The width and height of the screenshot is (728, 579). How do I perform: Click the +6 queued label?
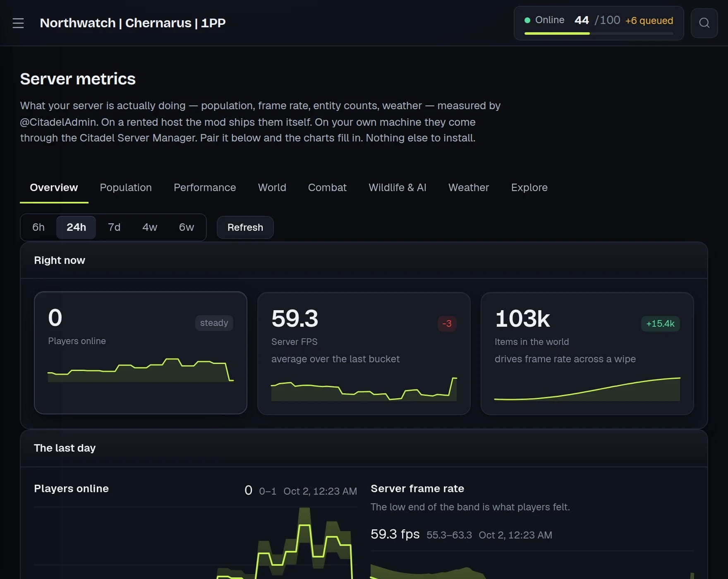pyautogui.click(x=649, y=20)
